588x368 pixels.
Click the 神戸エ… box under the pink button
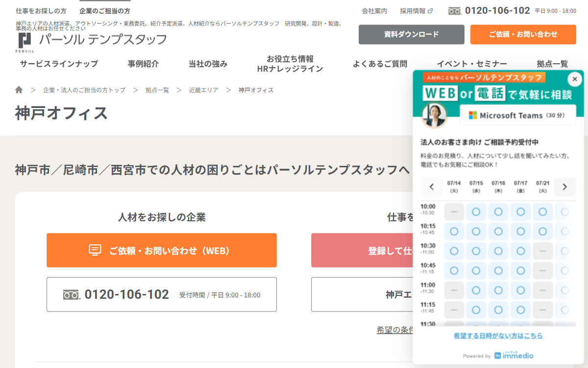(x=362, y=294)
